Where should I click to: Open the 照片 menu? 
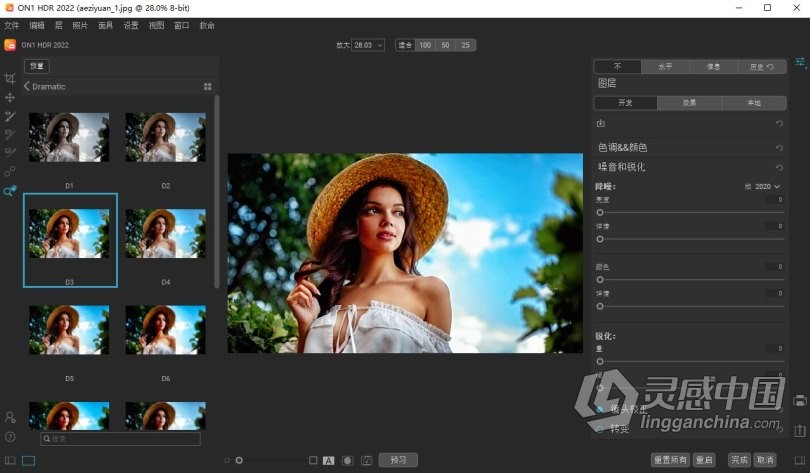tap(80, 25)
